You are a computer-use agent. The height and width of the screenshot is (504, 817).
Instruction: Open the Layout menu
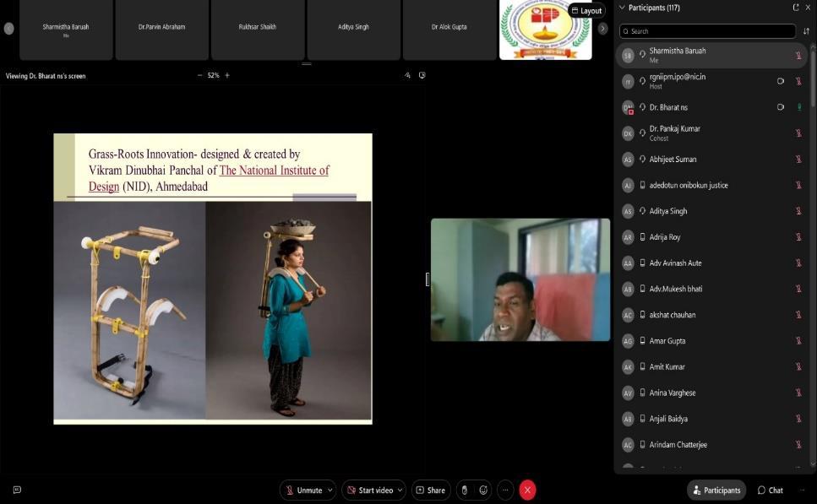[x=586, y=11]
